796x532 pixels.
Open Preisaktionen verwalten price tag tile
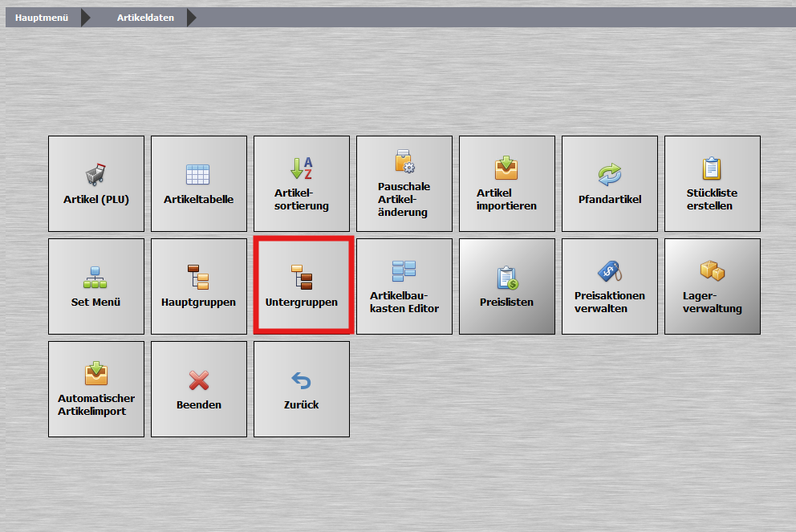point(610,286)
